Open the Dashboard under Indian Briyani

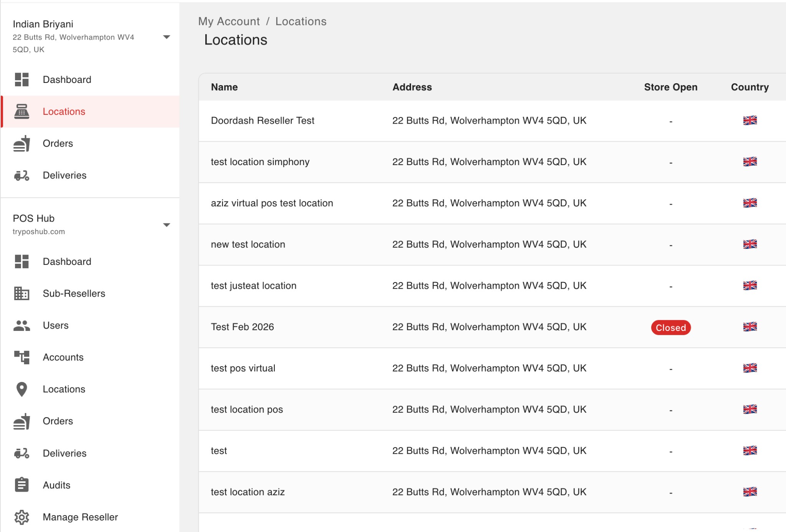point(67,79)
